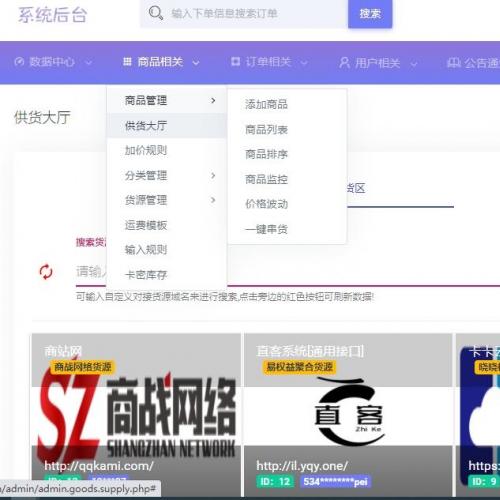This screenshot has height=500, width=500.
Task: Expand the 货源管理 submenu arrow
Action: pos(213,200)
